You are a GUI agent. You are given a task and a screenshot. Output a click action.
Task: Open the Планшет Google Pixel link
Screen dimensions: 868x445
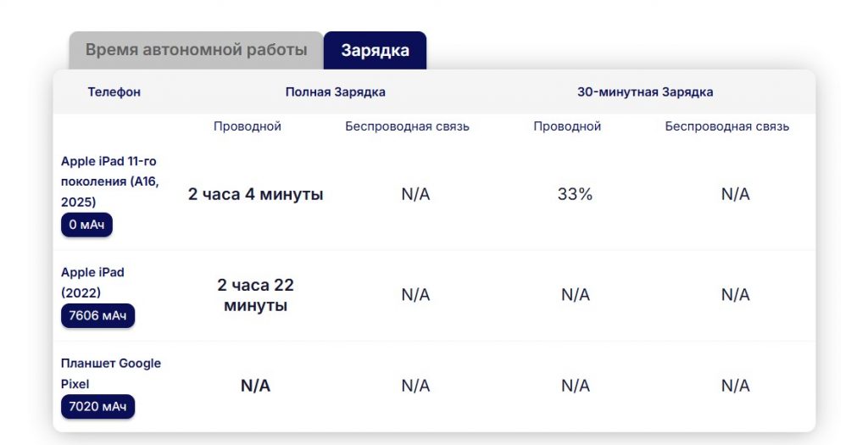pos(110,373)
